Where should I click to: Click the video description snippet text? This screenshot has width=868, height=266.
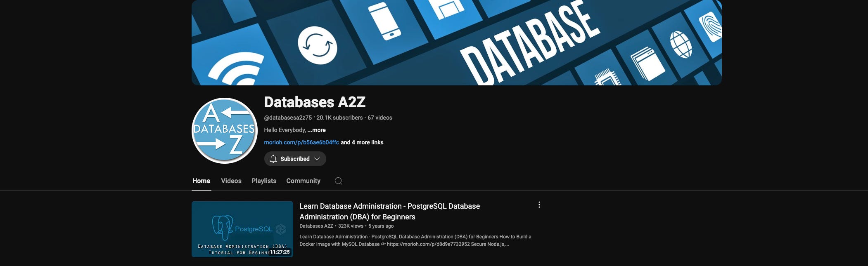pos(415,240)
